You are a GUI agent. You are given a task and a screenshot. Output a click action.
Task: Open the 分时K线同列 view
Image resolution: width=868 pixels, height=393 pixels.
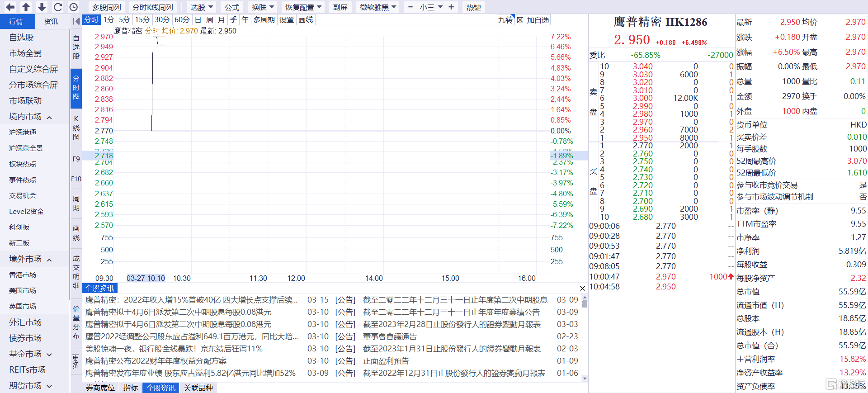(153, 7)
